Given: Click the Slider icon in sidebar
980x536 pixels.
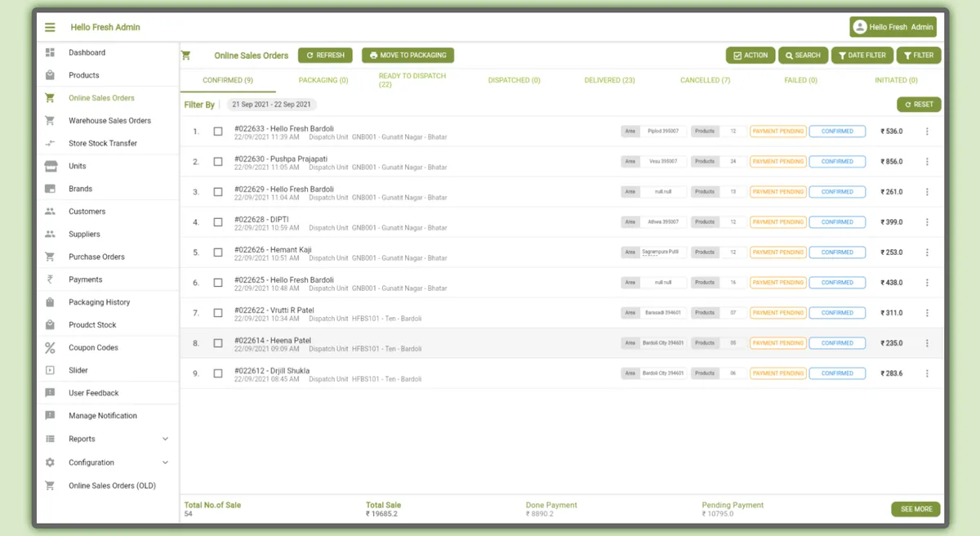Looking at the screenshot, I should [x=50, y=370].
